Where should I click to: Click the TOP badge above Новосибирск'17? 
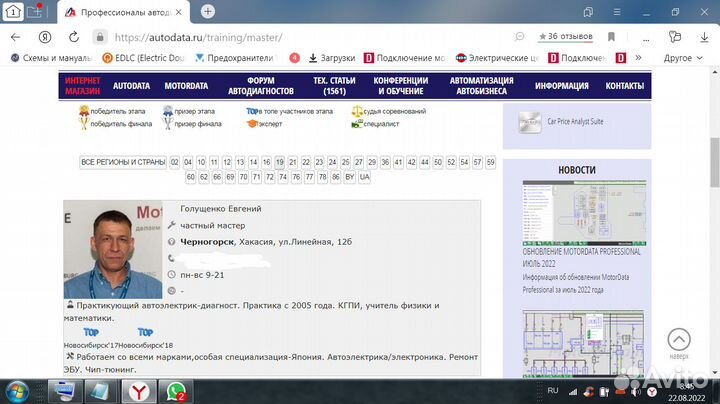(91, 332)
